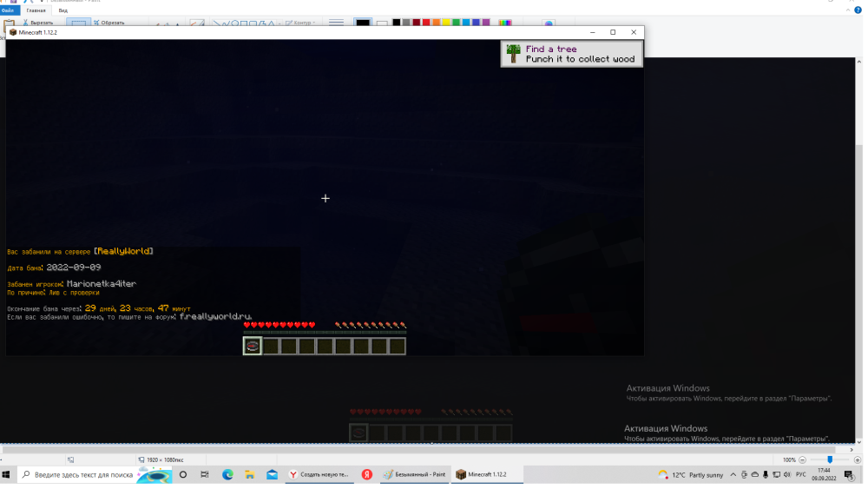Click the microphone tray icon

pos(766,474)
